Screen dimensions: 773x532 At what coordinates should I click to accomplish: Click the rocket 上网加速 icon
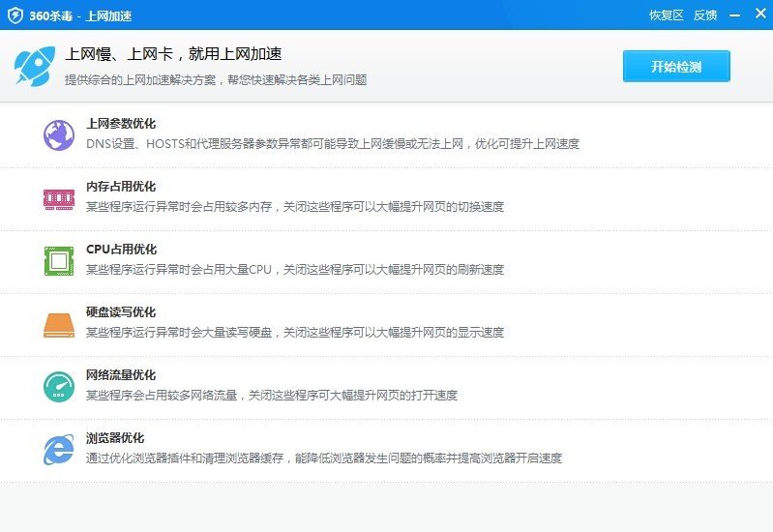[35, 66]
